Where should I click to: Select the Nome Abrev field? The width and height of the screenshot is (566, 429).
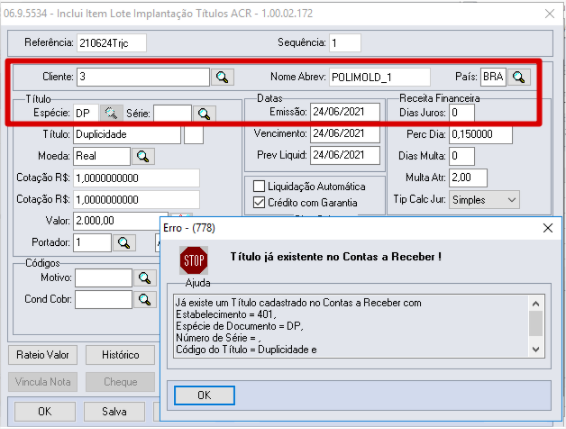click(x=380, y=77)
